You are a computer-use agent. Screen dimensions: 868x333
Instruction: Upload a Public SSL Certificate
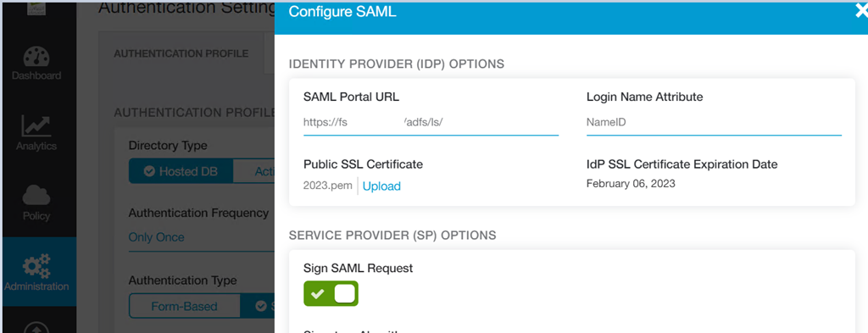(x=381, y=186)
